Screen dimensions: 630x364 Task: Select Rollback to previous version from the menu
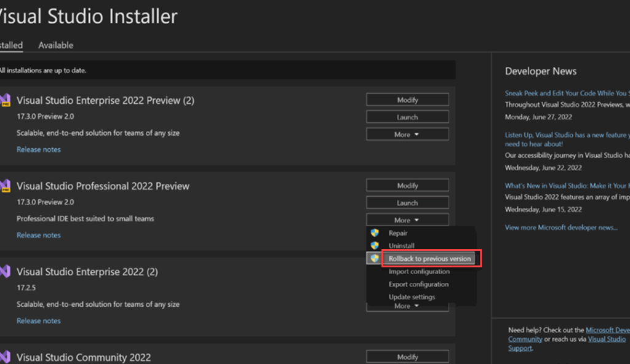[431, 258]
